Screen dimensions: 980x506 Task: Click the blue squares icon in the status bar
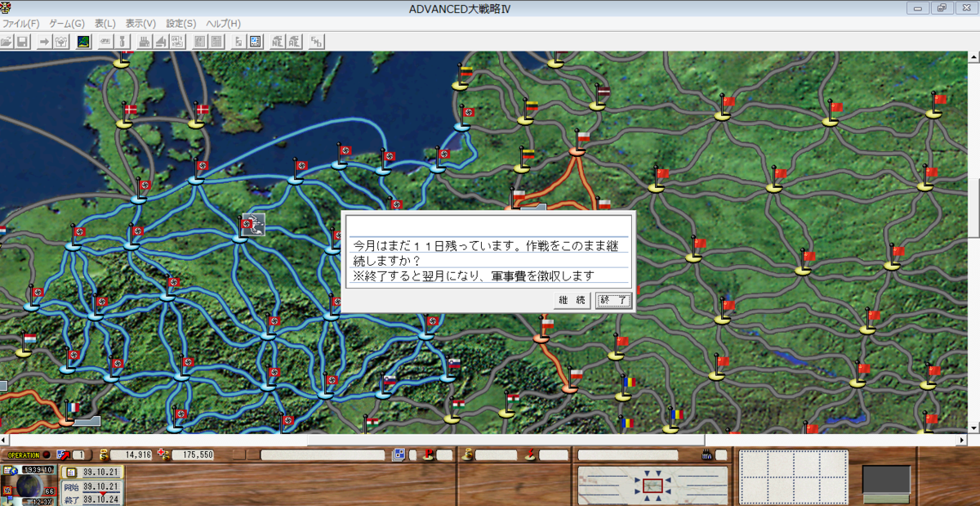(399, 455)
